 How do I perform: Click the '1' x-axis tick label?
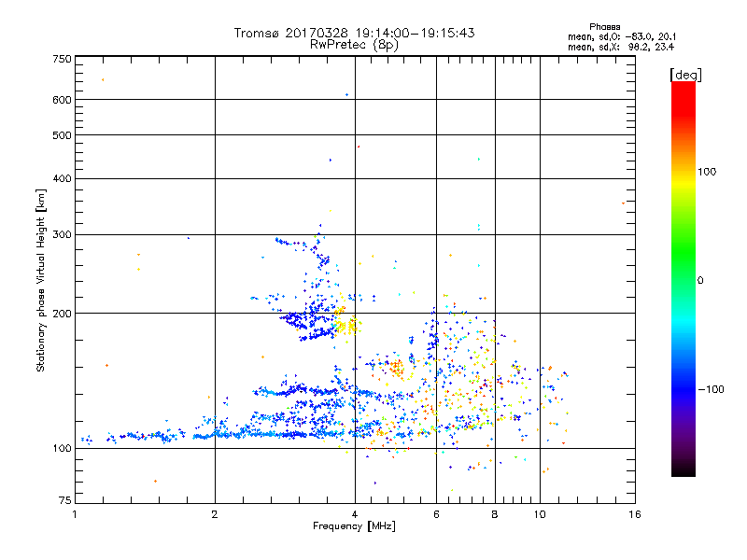click(75, 514)
